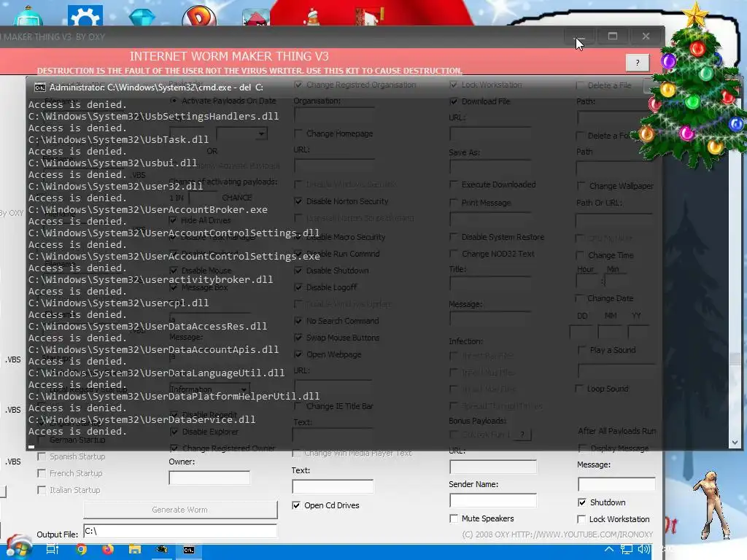Screen dimensions: 747x560
Task: Select the usercpl.dll line in cmd
Action: (119, 303)
